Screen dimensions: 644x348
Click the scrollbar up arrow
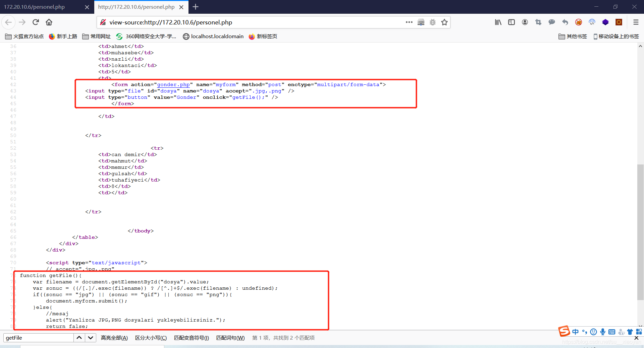(640, 46)
